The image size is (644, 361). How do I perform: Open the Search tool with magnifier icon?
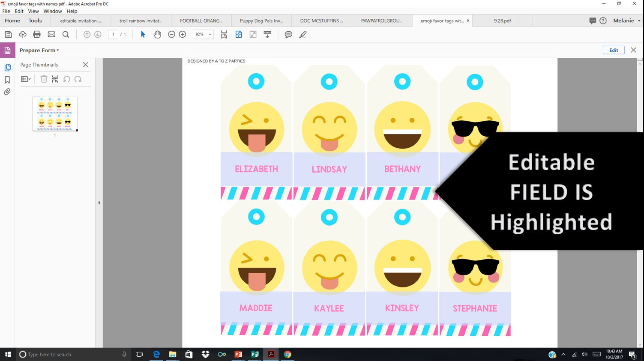point(66,34)
